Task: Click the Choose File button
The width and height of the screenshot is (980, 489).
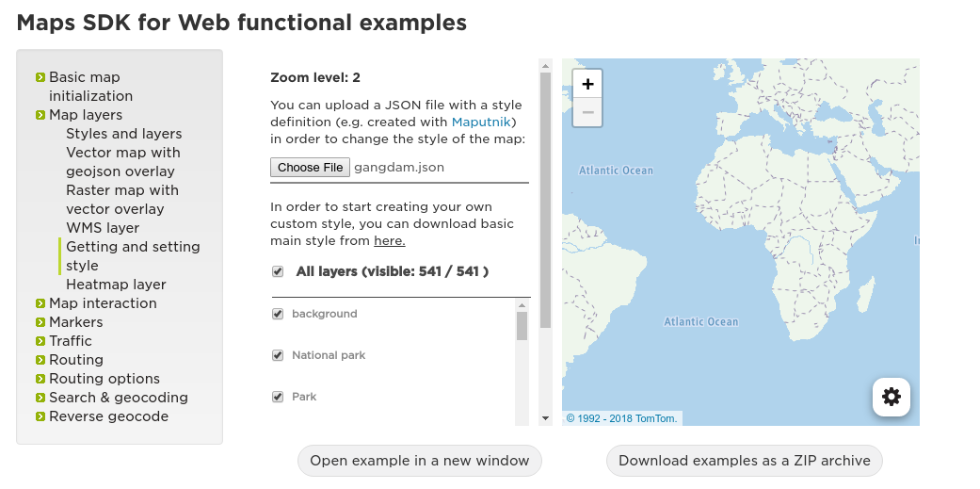Action: click(310, 167)
